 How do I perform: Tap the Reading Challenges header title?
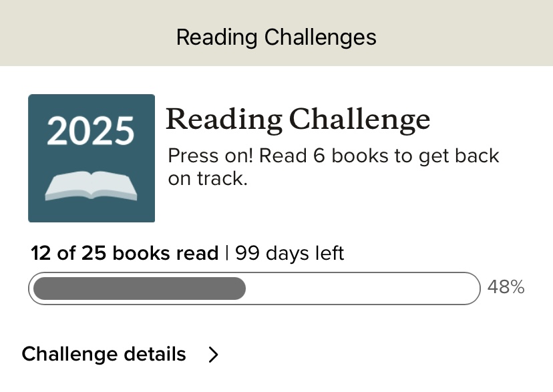pos(276,37)
